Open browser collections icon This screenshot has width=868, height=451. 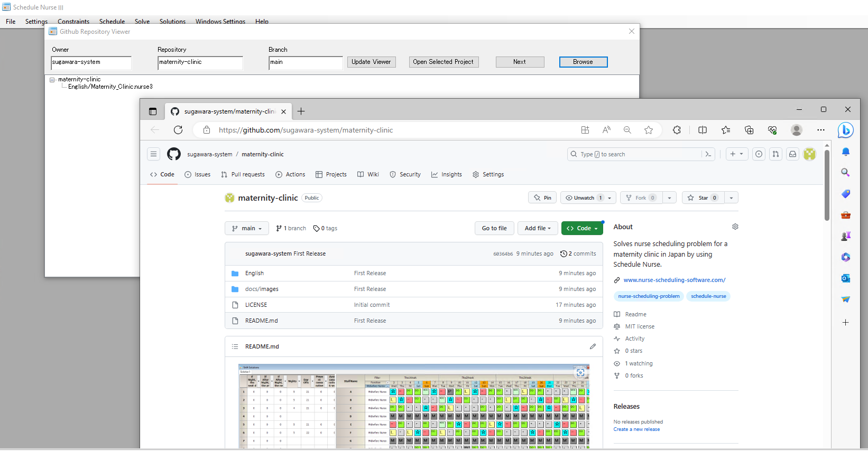pos(749,130)
